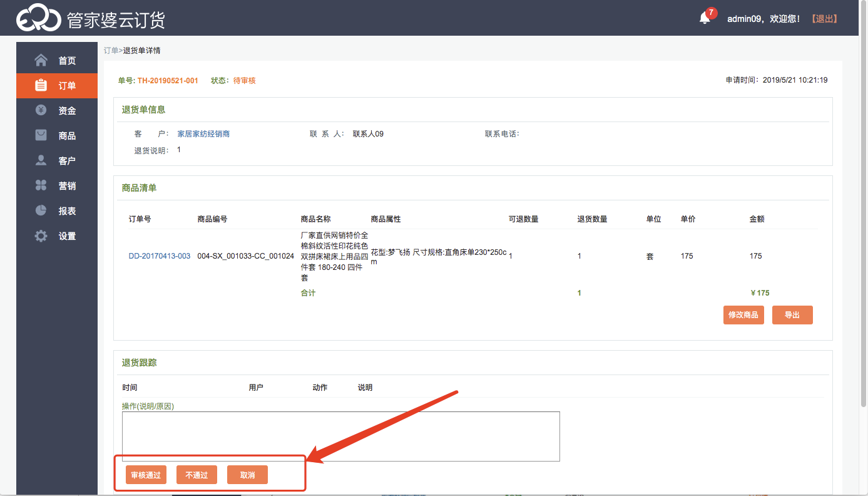Click the unit cell 套
This screenshot has width=868, height=496.
[650, 256]
